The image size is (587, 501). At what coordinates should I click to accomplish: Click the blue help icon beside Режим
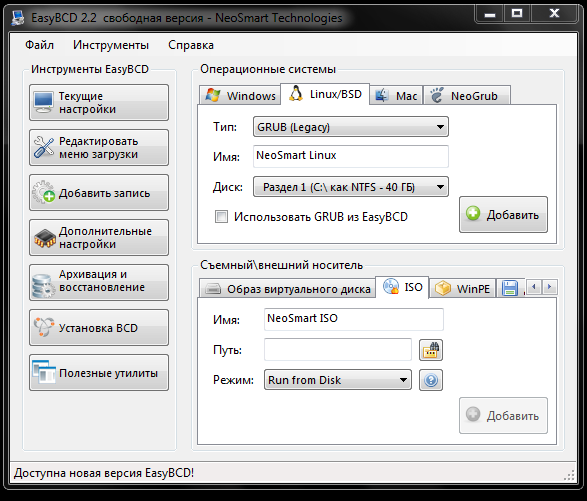(x=431, y=380)
